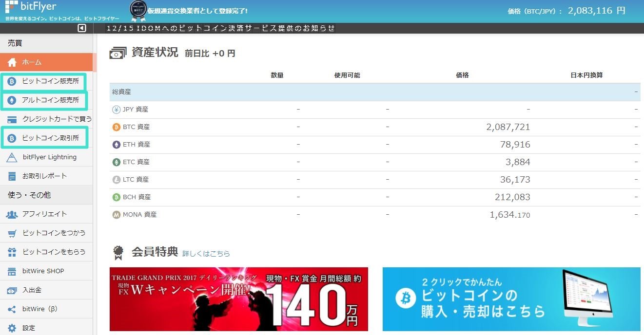
Task: Click the Bitcoin purchase and sale banner
Action: 511,299
